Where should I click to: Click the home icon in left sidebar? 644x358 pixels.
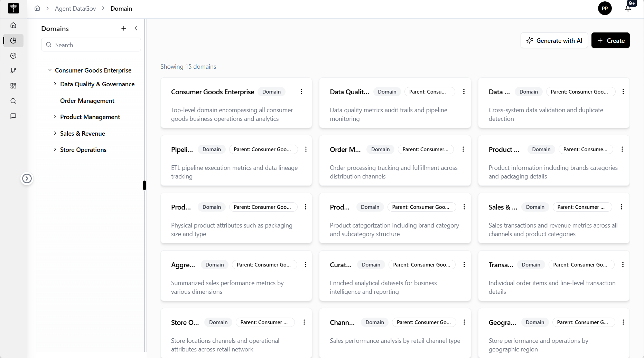(13, 25)
